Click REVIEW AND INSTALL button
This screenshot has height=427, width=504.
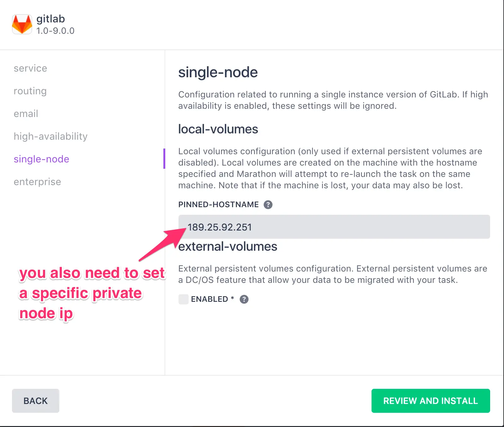pos(431,401)
